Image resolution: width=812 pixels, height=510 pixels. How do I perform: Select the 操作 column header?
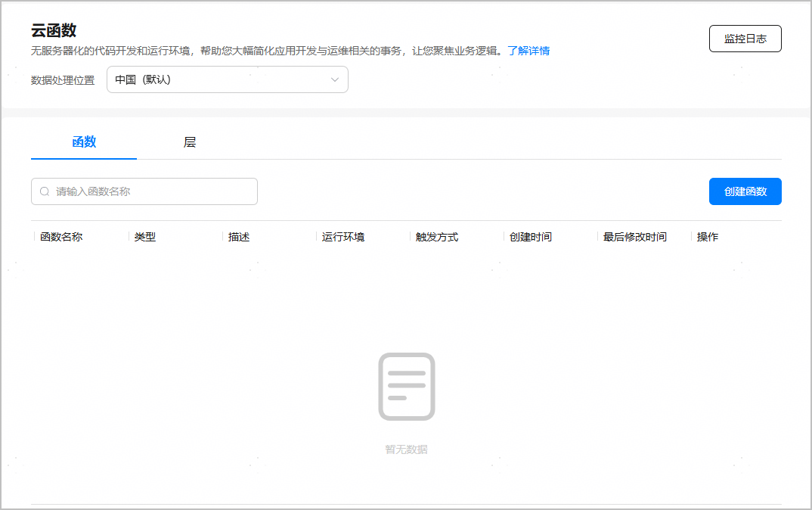708,237
